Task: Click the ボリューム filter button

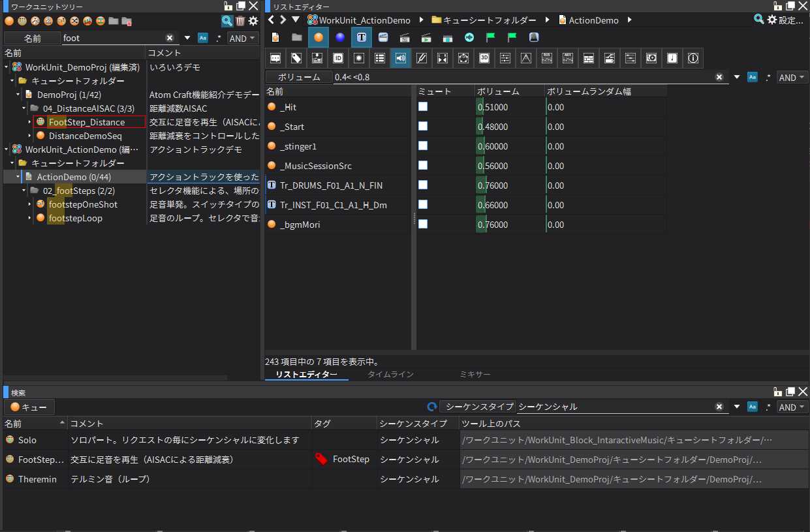Action: [x=299, y=77]
